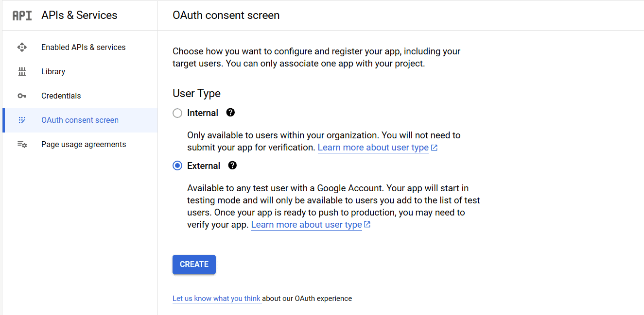
Task: Click the Page usage agreements icon
Action: tap(22, 144)
